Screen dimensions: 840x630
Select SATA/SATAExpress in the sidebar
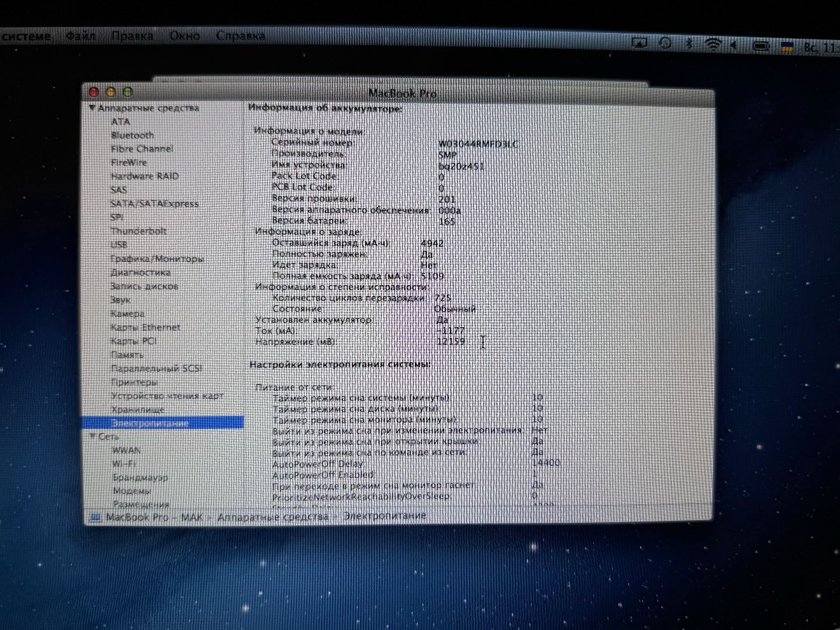155,204
